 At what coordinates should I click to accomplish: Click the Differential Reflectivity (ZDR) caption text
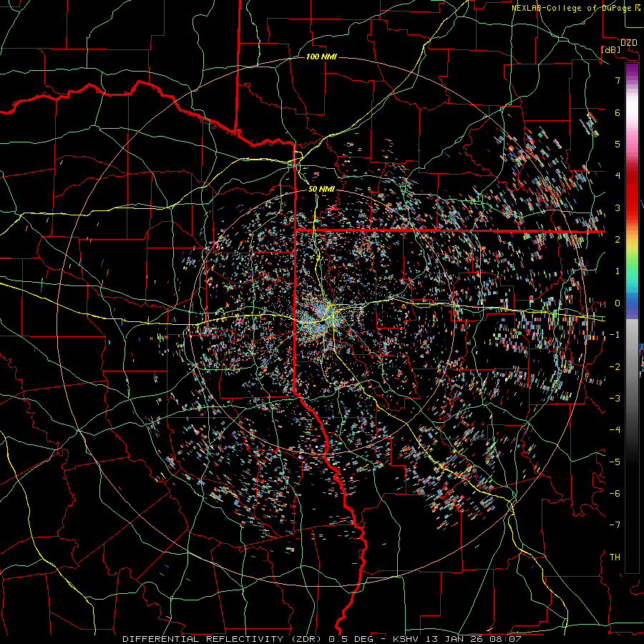coord(223,639)
